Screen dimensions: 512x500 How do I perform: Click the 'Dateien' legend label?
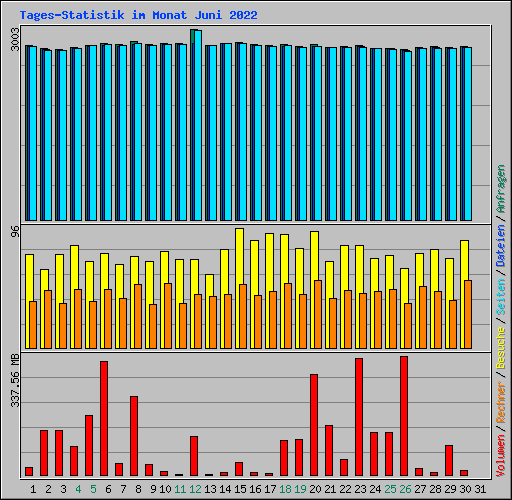click(x=501, y=246)
